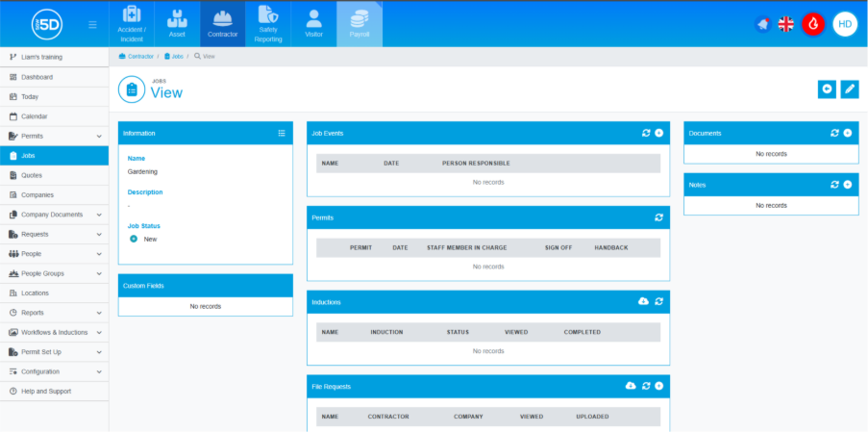Expand the Reports sidebar menu

(x=99, y=313)
